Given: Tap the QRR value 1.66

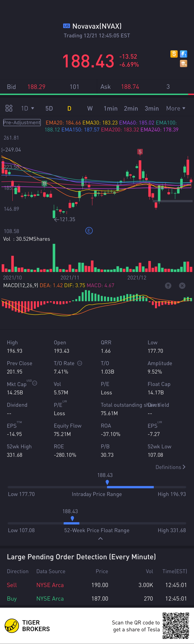Looking at the screenshot, I should tap(106, 351).
